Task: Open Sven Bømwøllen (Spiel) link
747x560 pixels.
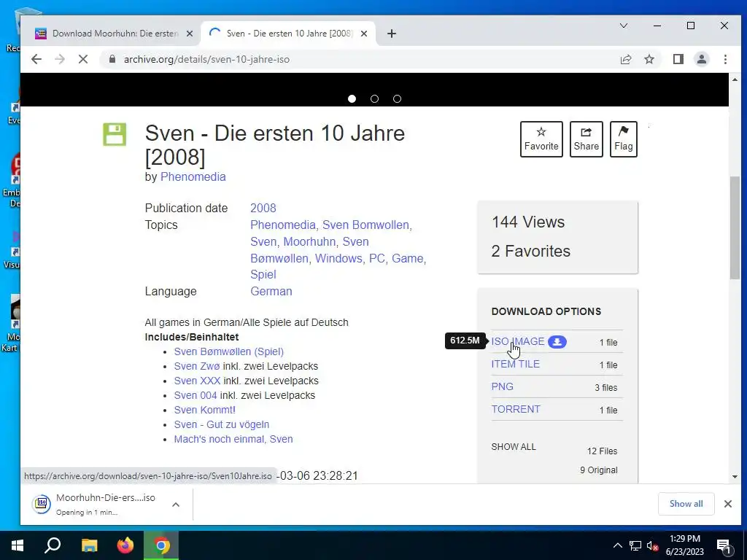Action: (228, 351)
